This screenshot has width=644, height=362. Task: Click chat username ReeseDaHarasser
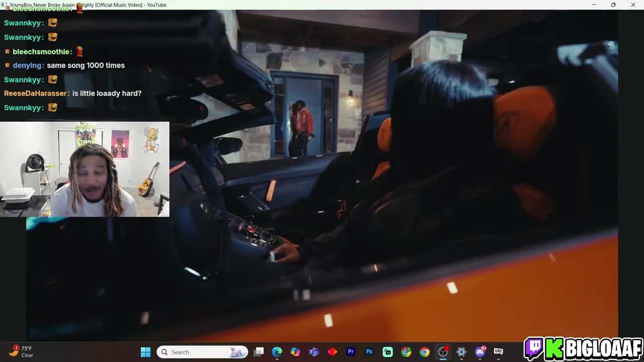coord(36,94)
